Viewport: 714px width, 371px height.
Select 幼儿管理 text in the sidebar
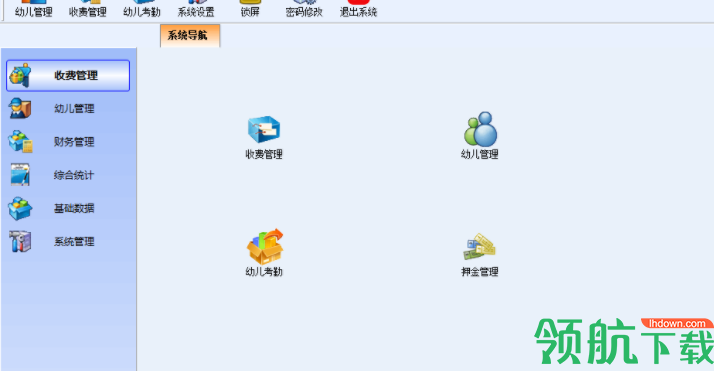(74, 109)
